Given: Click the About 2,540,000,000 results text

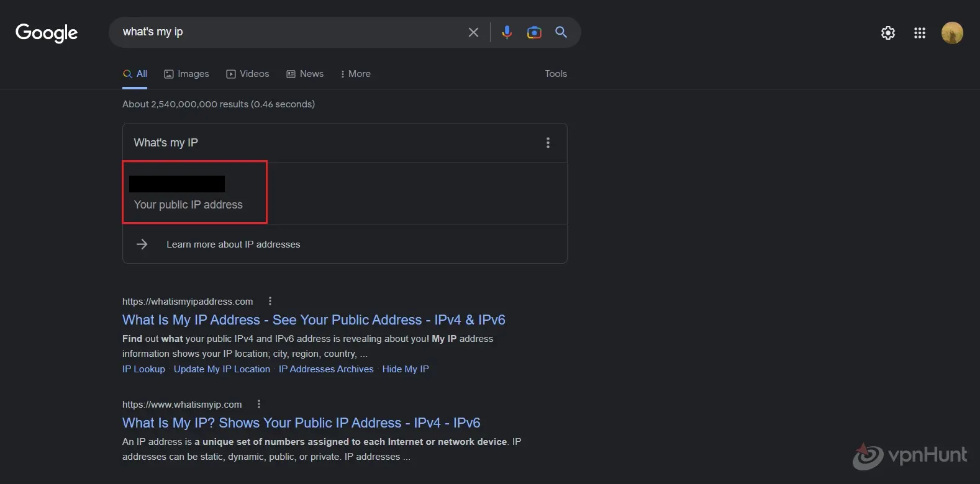Looking at the screenshot, I should pyautogui.click(x=219, y=104).
